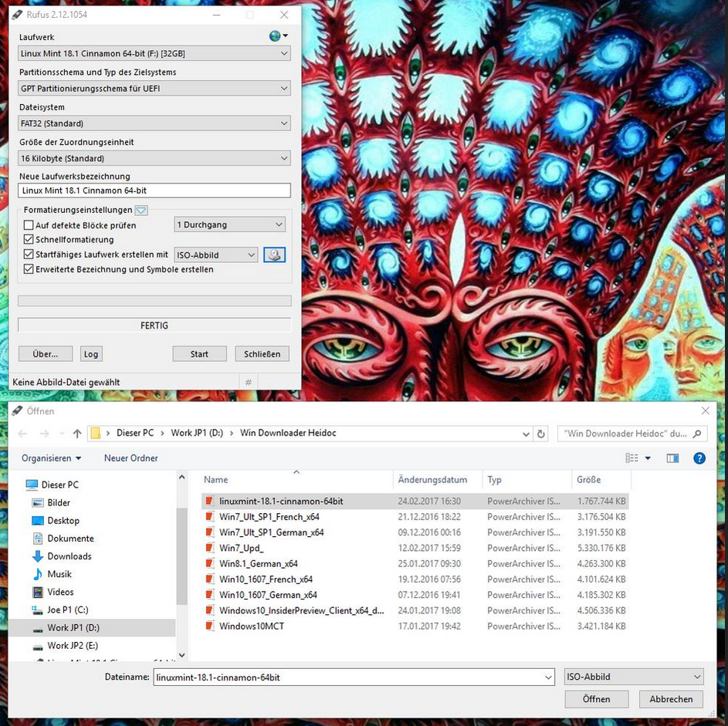This screenshot has width=728, height=726.
Task: Open recent locations dropdown next to forward arrow
Action: [62, 434]
